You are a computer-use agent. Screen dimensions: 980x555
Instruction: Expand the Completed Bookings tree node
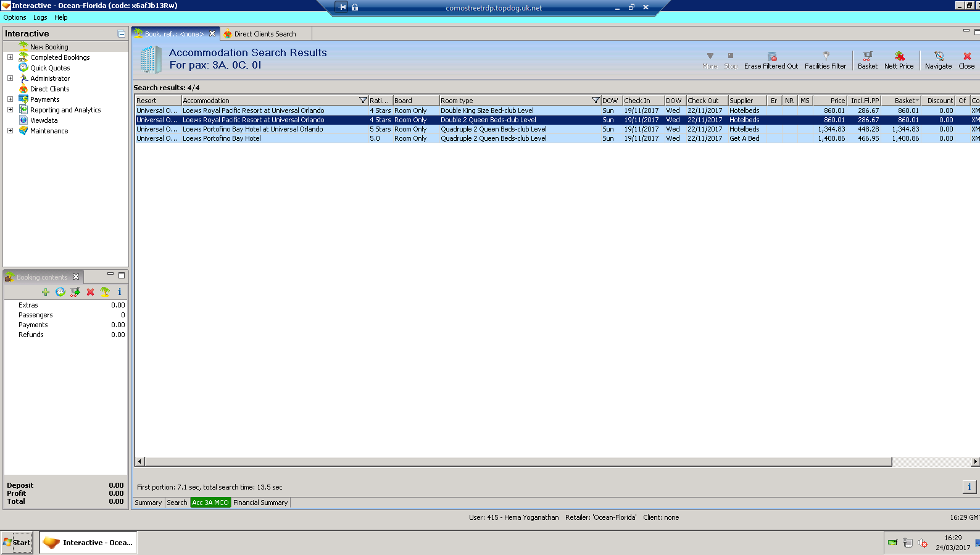(x=10, y=57)
